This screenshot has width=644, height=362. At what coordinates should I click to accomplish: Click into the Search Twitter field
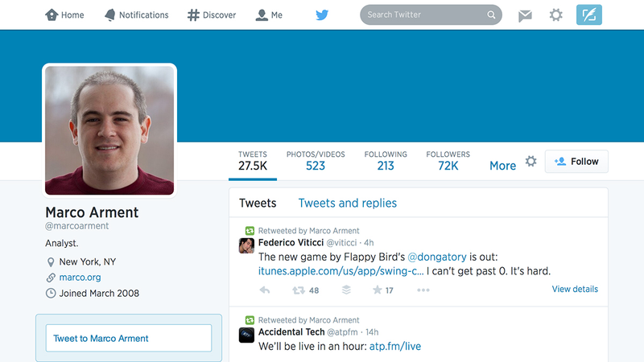pyautogui.click(x=431, y=14)
